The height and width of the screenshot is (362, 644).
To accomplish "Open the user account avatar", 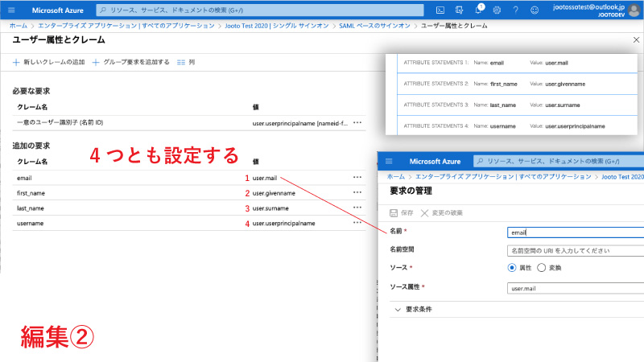I will [634, 10].
